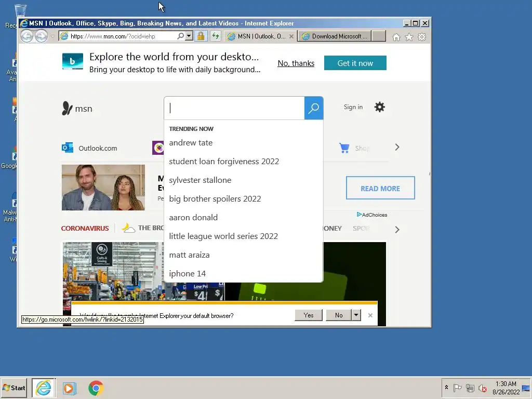
Task: Open dropdown arrow next to No
Action: [356, 315]
